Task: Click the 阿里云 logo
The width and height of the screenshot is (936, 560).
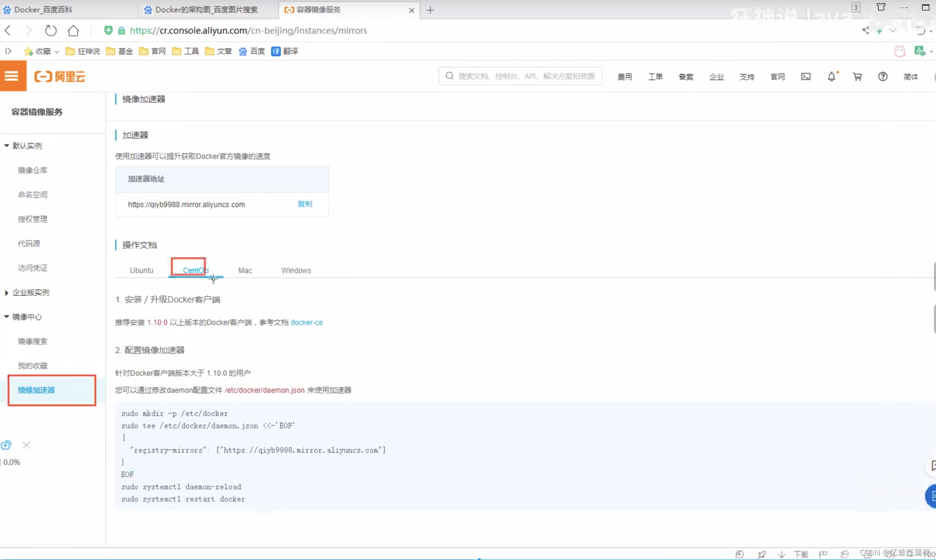Action: coord(59,77)
